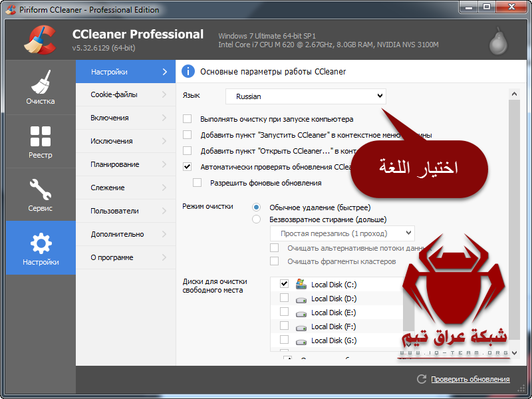532x399 pixels.
Task: Click the chevron on the О программе row
Action: 164,257
